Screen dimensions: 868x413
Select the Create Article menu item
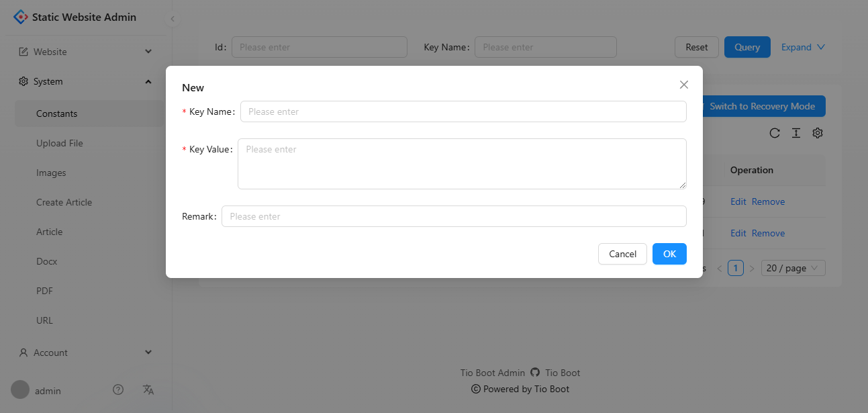(x=64, y=202)
